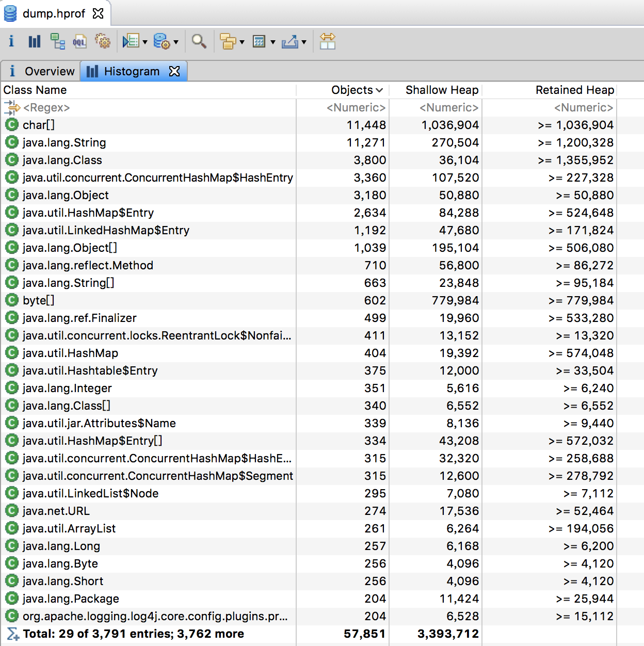644x646 pixels.
Task: Click the toolbar info Overview icon
Action: (x=11, y=41)
